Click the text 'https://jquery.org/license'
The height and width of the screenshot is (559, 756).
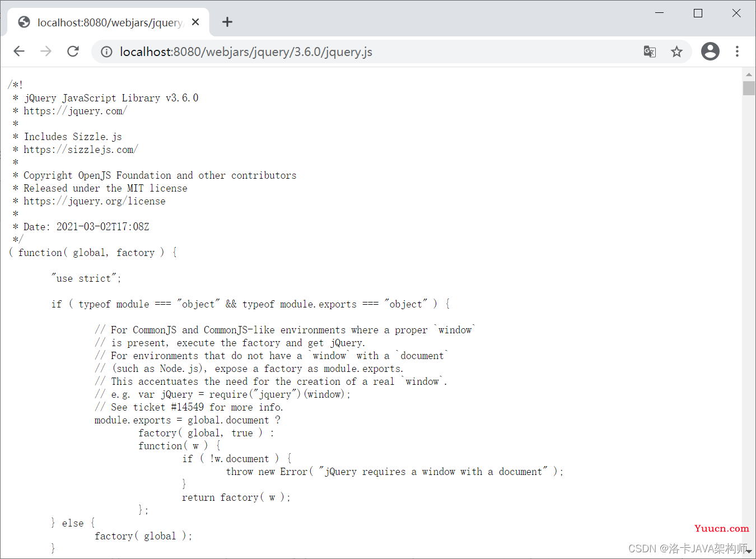point(94,201)
